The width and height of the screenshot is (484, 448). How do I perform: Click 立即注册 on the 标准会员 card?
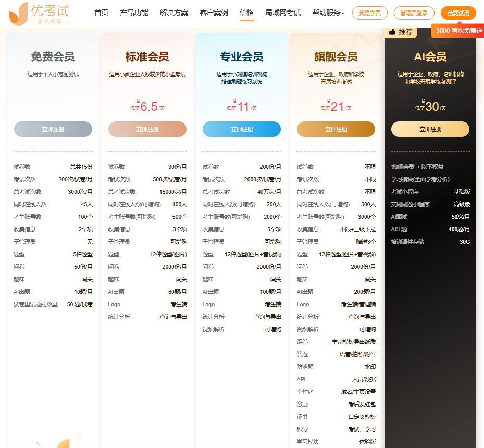[x=146, y=129]
